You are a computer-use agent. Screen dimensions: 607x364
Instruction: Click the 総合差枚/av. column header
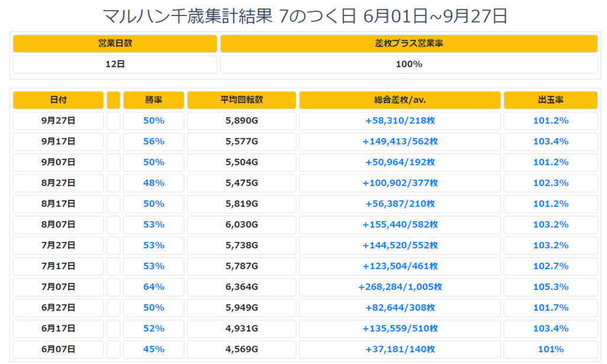click(x=400, y=100)
